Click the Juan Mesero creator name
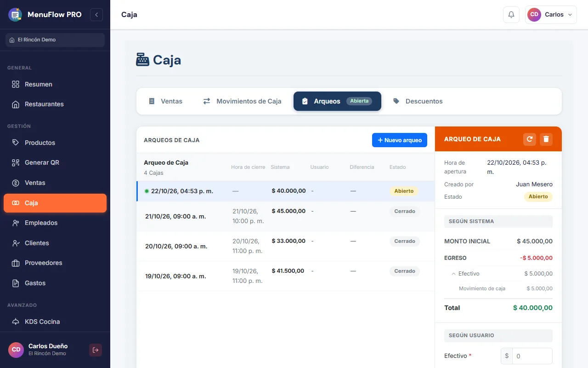Image resolution: width=588 pixels, height=368 pixels. coord(534,184)
